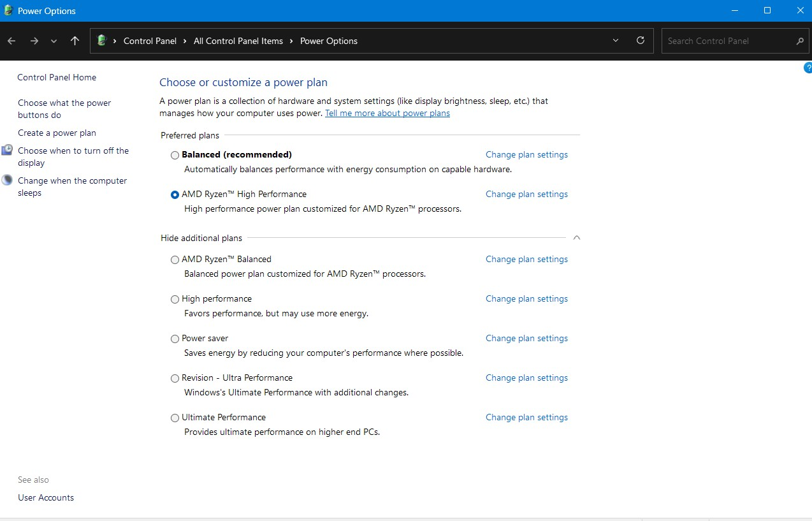
Task: Click Control Panel in the breadcrumb
Action: (150, 41)
